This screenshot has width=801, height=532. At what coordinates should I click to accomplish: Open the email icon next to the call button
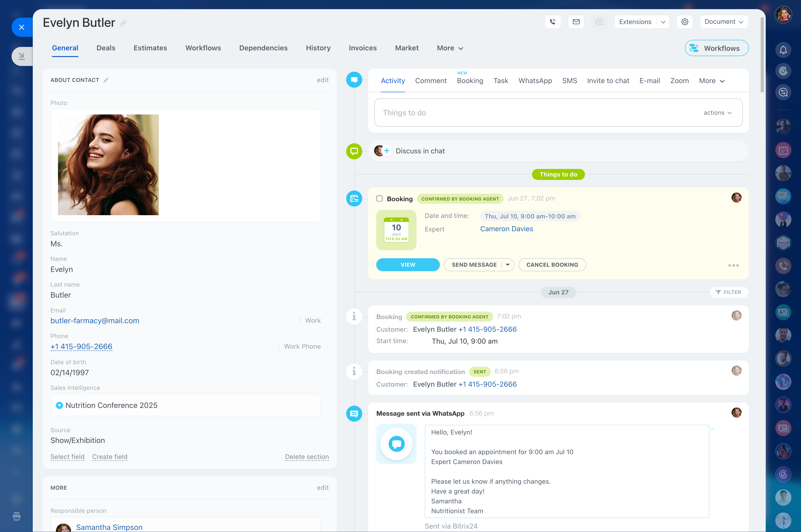pyautogui.click(x=576, y=21)
